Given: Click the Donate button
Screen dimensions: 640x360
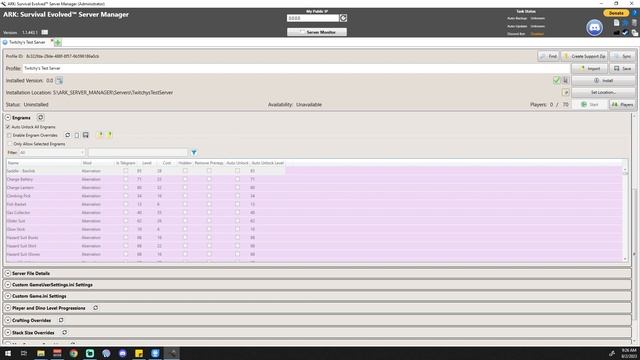Looking at the screenshot, I should coord(616,13).
